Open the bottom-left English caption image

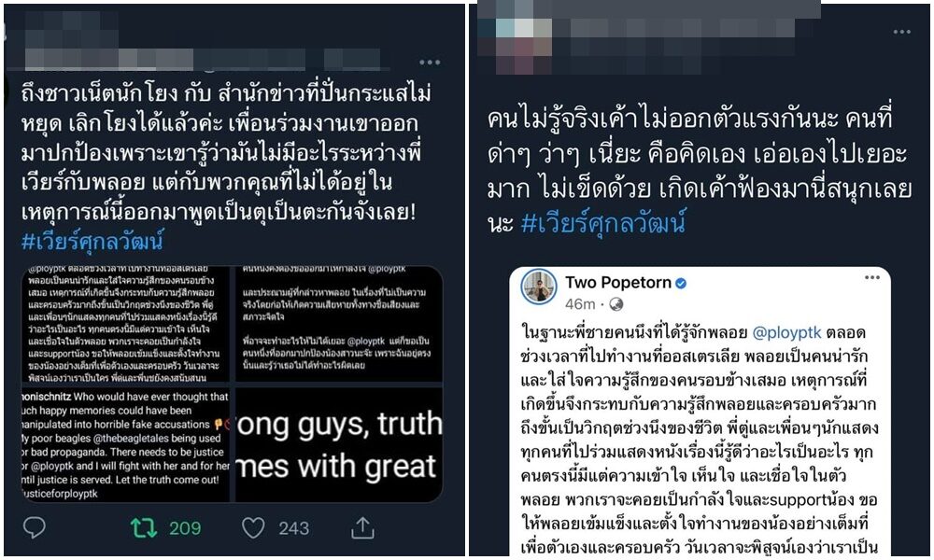(x=125, y=444)
